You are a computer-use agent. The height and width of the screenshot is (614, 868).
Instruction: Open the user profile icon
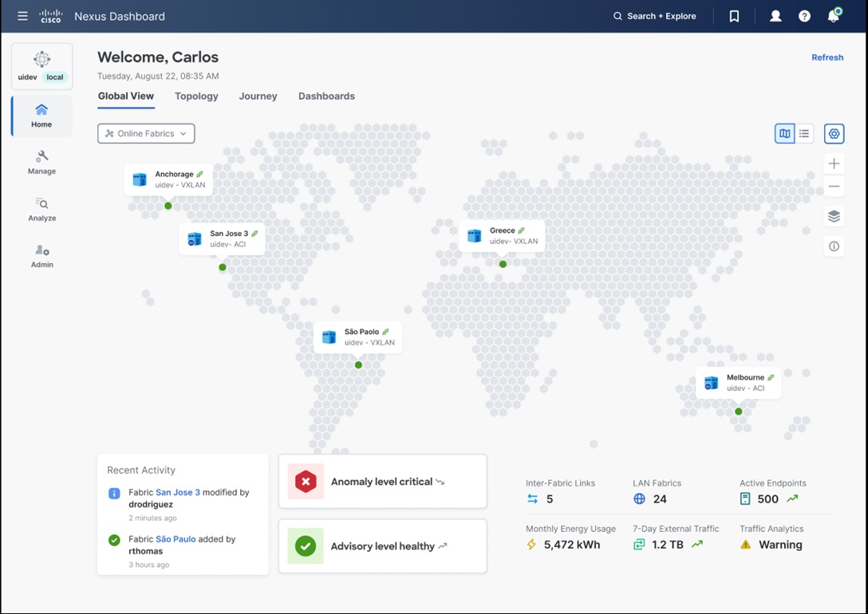point(775,15)
